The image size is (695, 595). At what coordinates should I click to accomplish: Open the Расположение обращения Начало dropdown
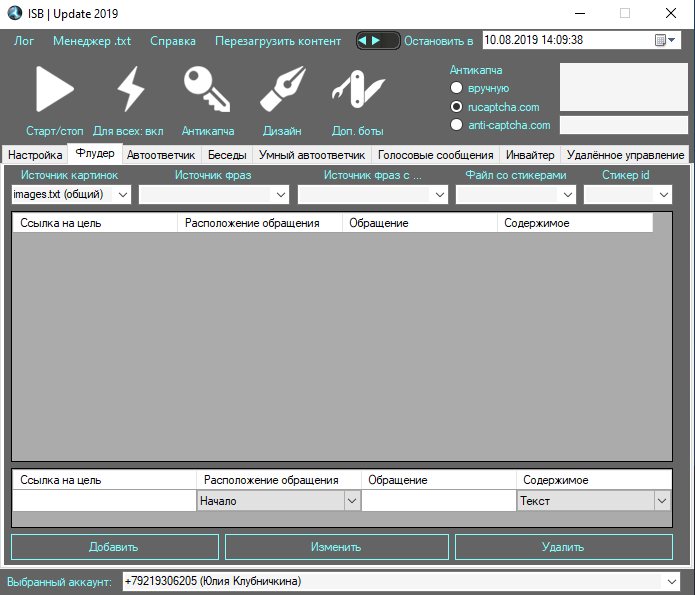352,501
